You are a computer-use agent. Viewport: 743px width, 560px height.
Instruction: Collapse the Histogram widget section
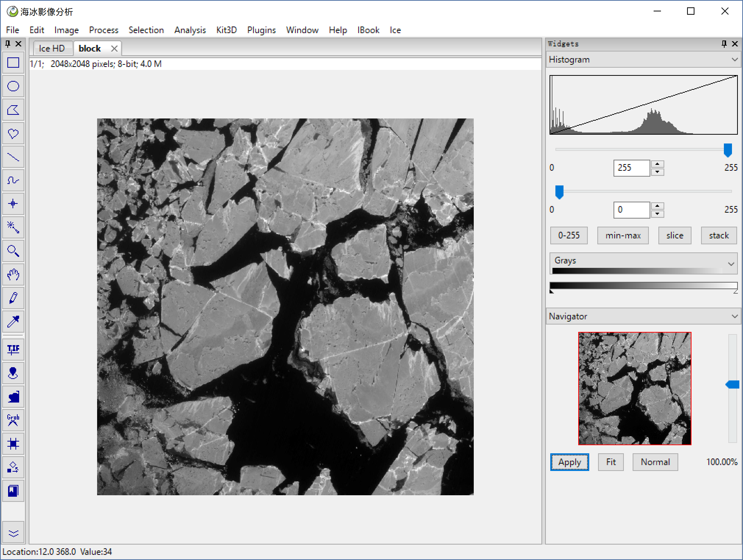point(734,60)
